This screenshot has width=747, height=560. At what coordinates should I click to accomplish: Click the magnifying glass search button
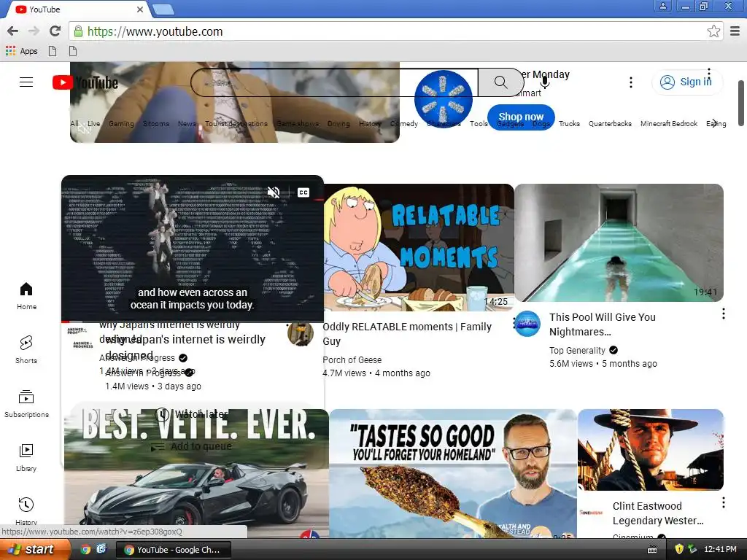tap(500, 82)
